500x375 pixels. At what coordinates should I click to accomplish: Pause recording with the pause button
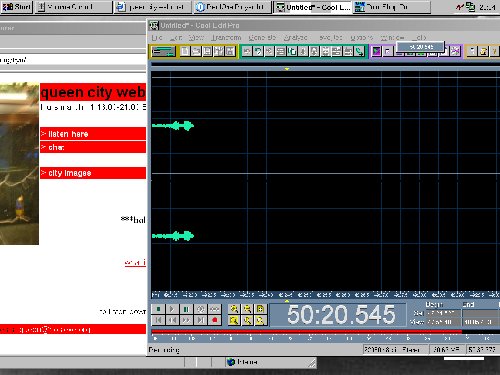click(186, 309)
